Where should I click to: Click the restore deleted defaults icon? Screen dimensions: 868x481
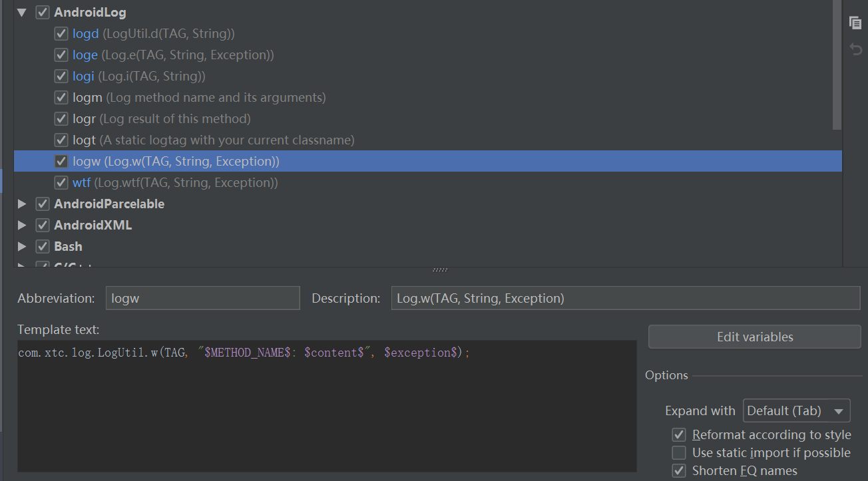pos(855,49)
